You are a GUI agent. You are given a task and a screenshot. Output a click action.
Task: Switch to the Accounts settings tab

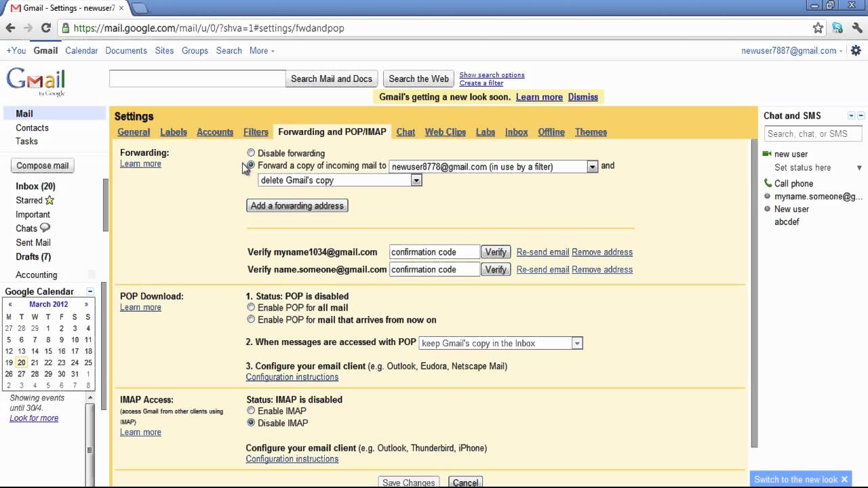pyautogui.click(x=215, y=132)
